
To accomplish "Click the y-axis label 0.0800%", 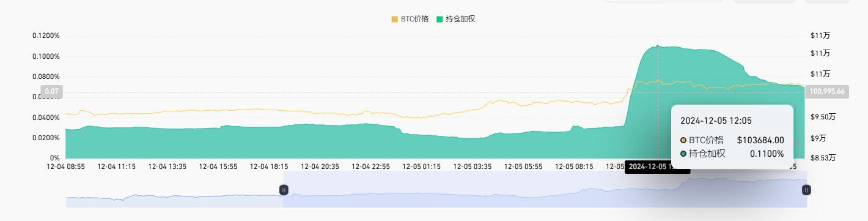I will click(x=46, y=77).
